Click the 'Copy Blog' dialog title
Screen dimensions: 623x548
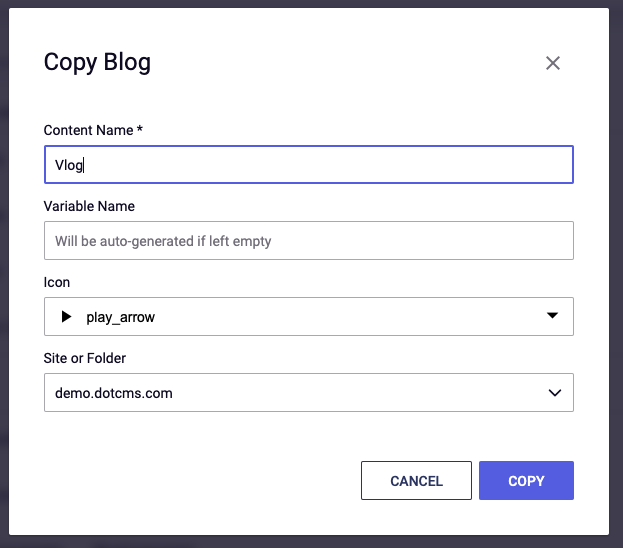(97, 62)
